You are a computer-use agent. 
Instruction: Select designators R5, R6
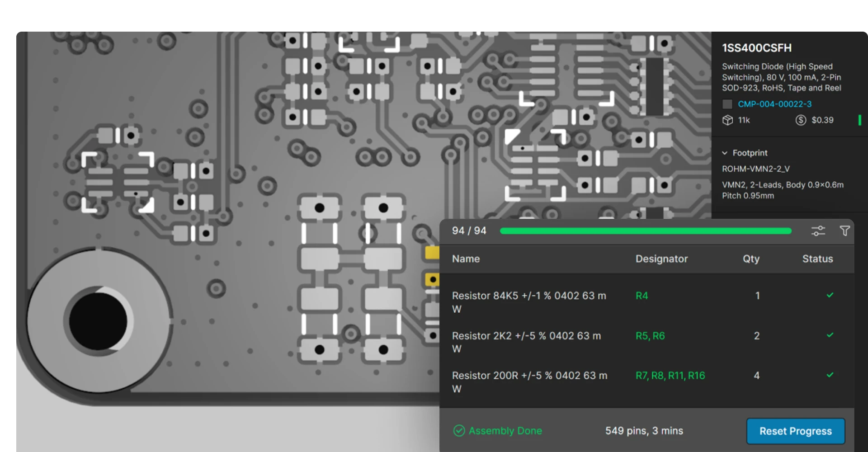coord(650,336)
